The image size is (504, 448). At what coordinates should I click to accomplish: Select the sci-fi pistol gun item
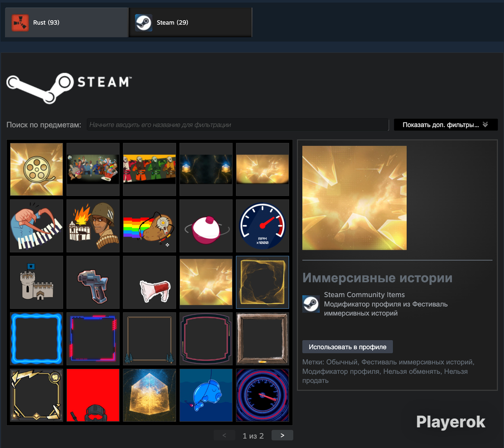93,282
